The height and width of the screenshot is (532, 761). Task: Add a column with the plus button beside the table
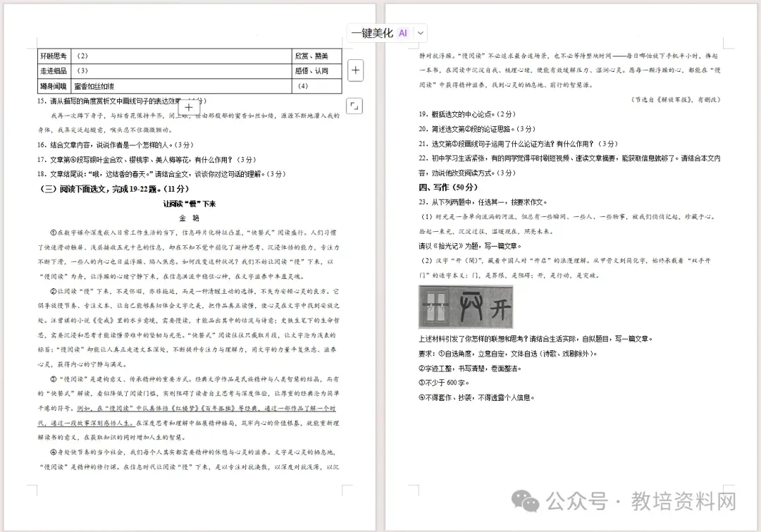tap(355, 70)
